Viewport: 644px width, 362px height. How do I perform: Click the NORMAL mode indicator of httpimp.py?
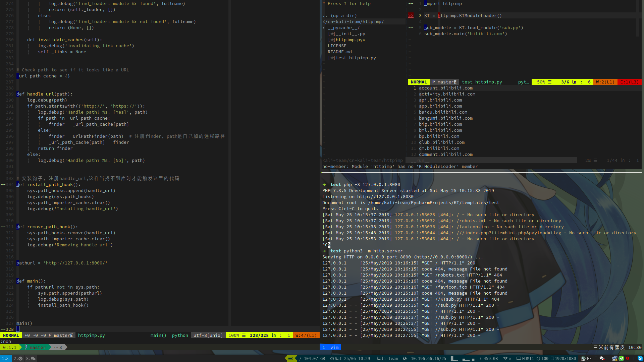(11, 335)
